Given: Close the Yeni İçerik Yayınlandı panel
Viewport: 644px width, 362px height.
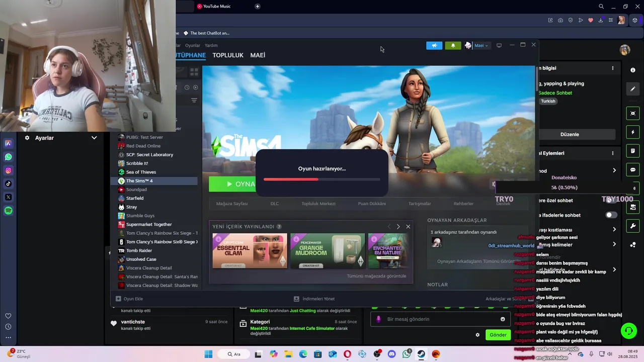Looking at the screenshot, I should [408, 227].
